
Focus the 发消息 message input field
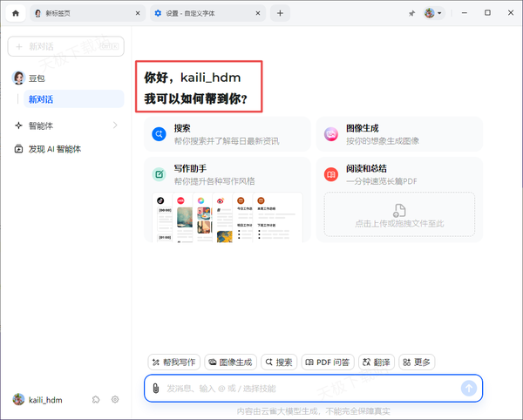tap(305, 388)
